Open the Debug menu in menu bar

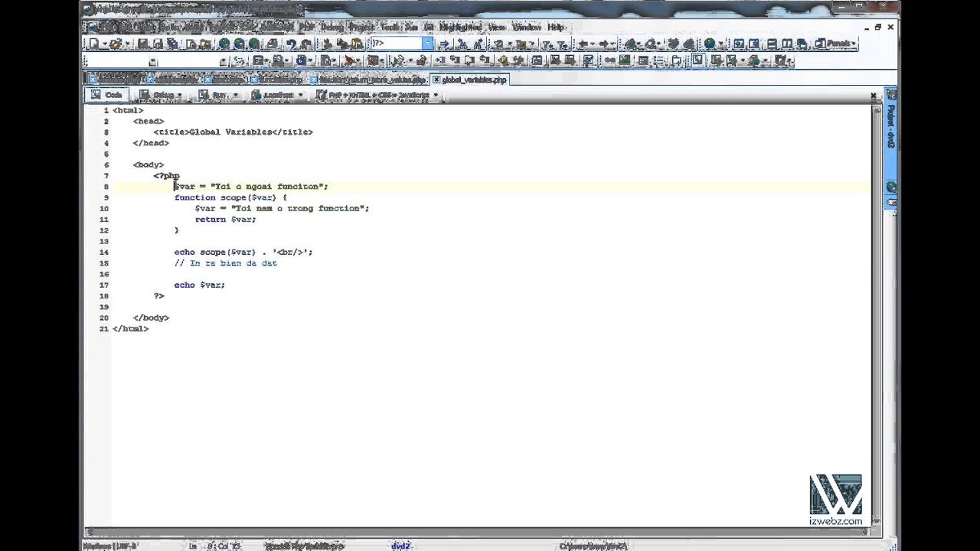coord(332,27)
